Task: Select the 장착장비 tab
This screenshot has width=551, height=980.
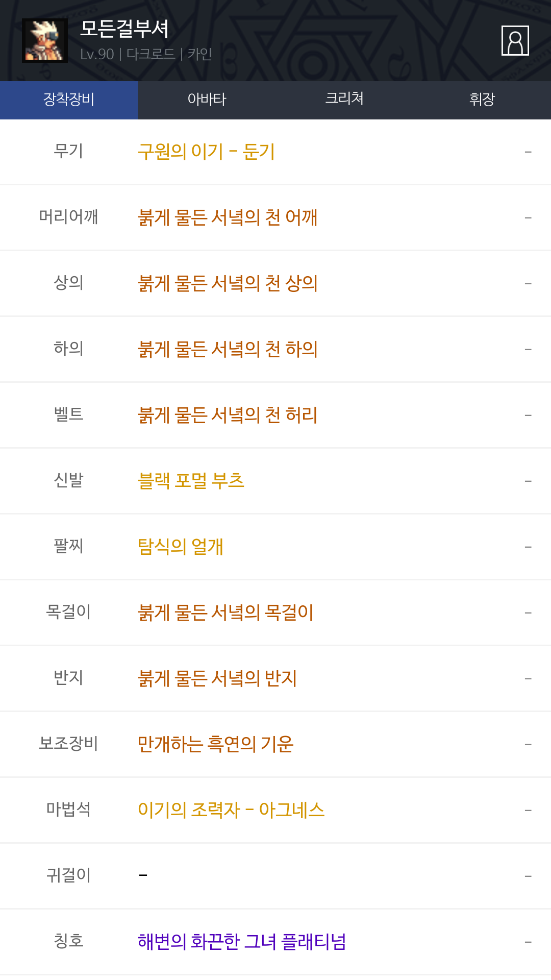Action: 69,100
